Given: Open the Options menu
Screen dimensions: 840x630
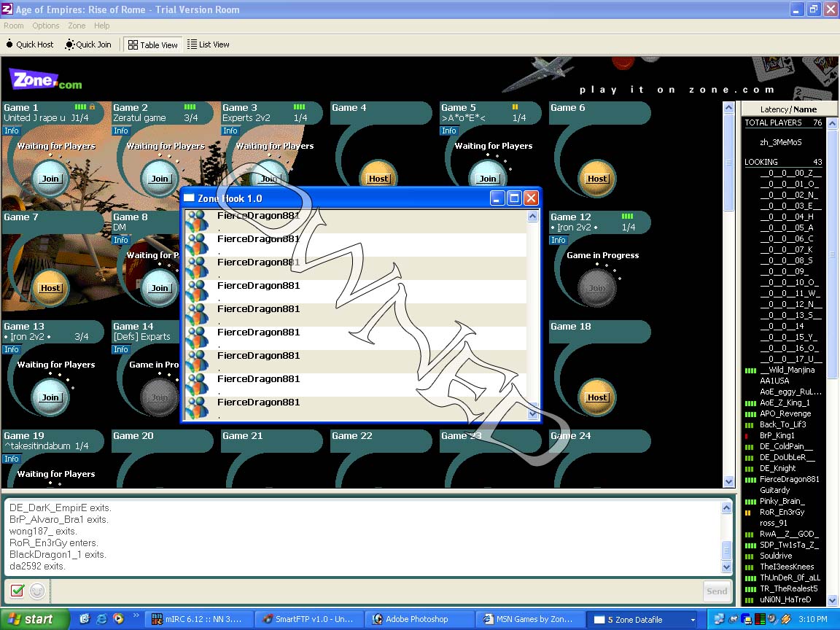Looking at the screenshot, I should [45, 26].
